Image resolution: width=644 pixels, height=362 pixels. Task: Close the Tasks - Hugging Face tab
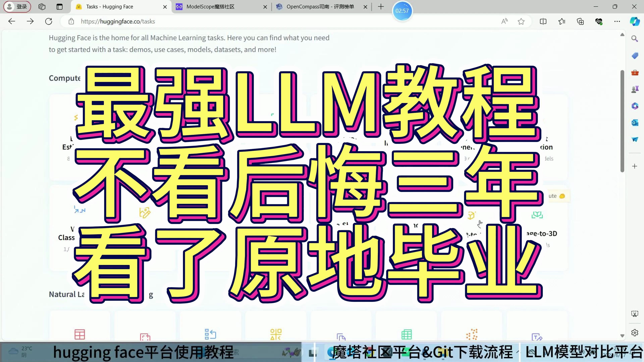[x=165, y=7]
